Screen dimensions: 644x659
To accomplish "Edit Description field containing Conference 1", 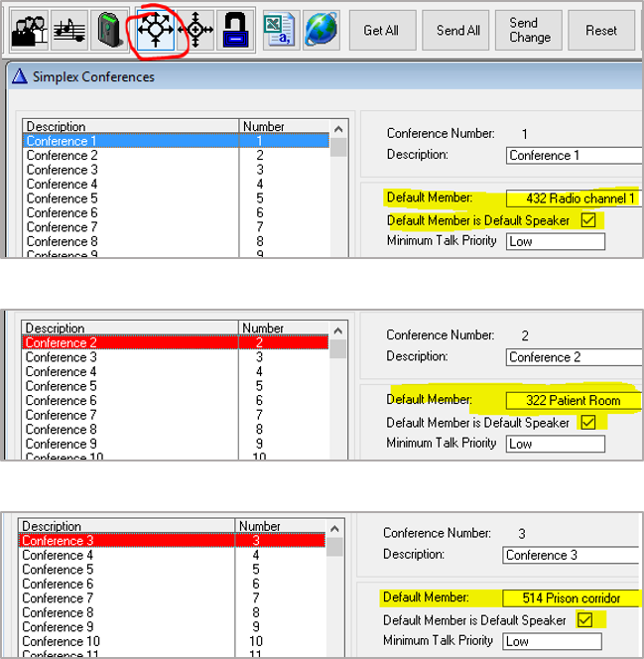I will pyautogui.click(x=575, y=156).
